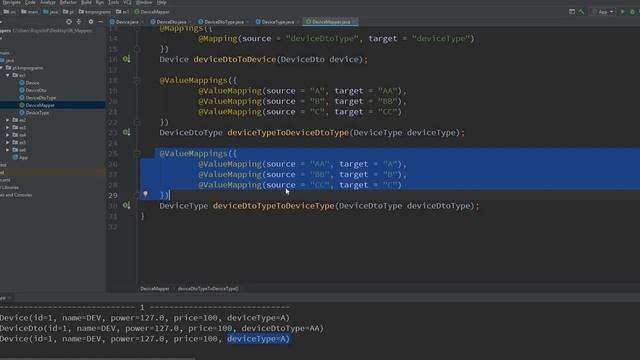The image size is (640, 360).
Task: Open the Refactor menu
Action: 68,2
